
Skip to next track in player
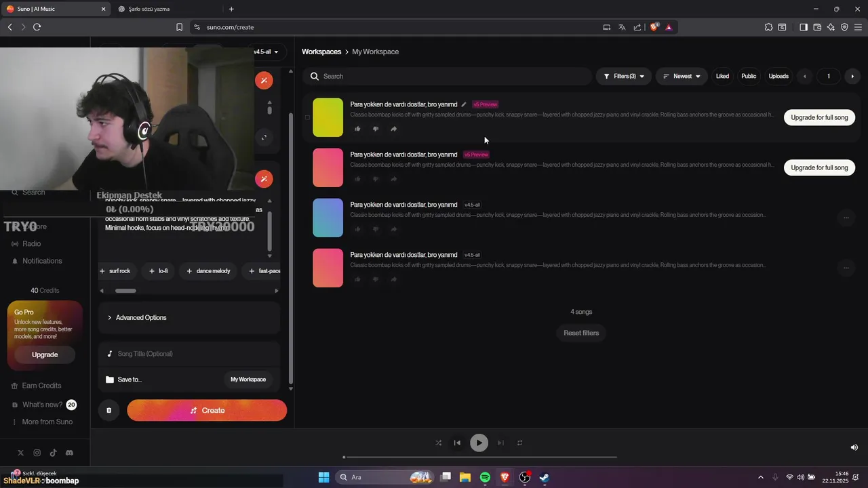(500, 443)
